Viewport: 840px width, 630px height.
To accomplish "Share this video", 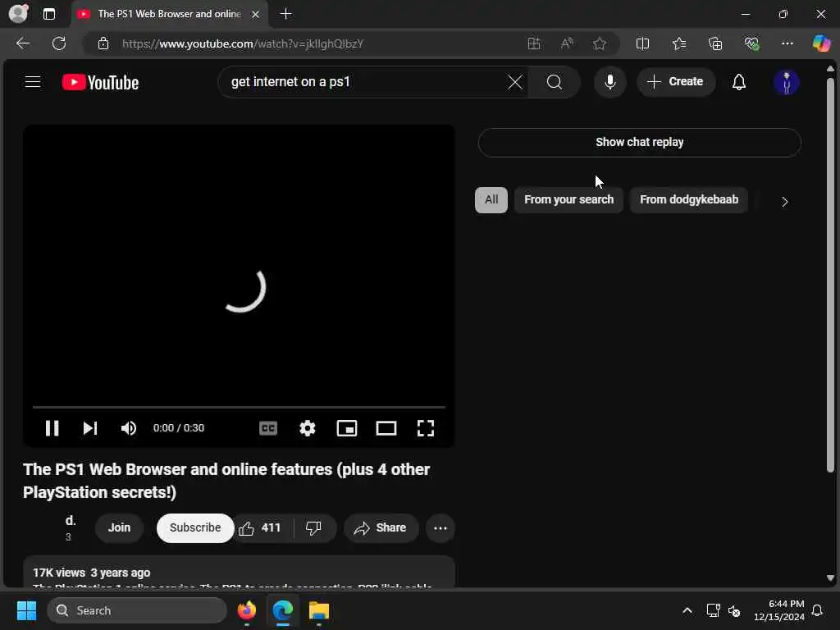I will (381, 527).
